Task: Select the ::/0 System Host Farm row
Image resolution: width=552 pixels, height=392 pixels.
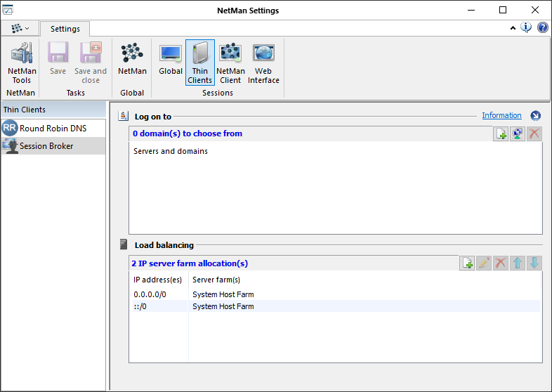Action: 223,306
